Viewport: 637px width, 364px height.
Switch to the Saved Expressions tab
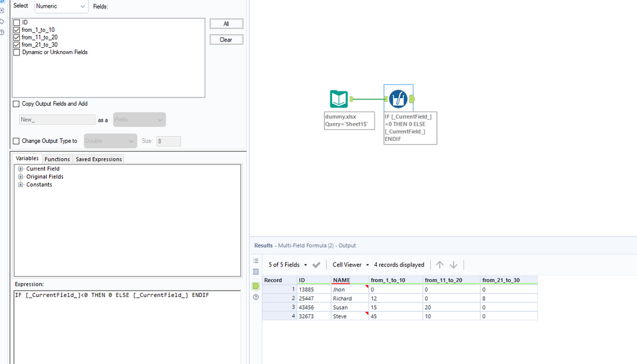point(99,159)
